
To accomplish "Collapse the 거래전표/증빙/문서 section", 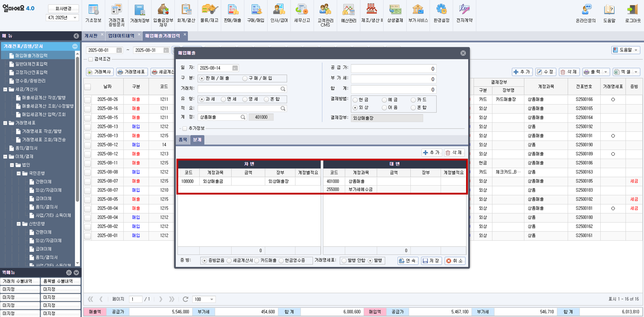I will (x=75, y=47).
